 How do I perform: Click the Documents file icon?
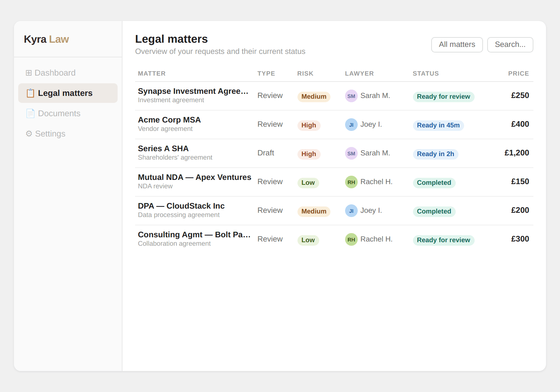29,113
